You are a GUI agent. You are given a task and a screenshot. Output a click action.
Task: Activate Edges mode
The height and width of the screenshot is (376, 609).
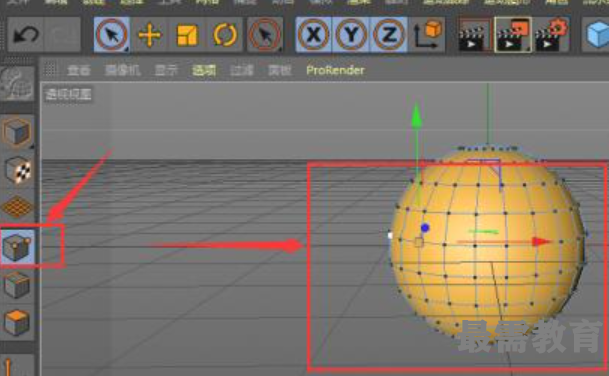17,285
